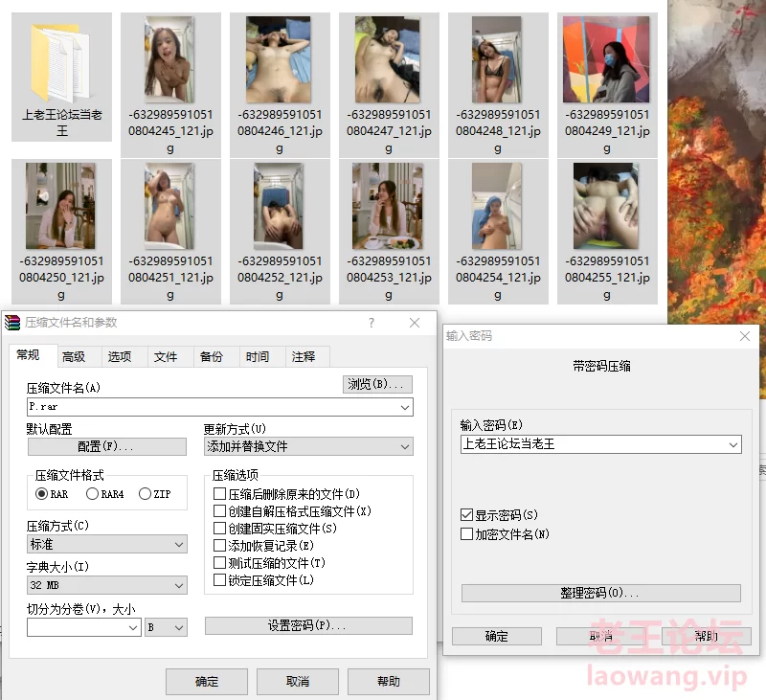This screenshot has width=766, height=700.
Task: Go to the 注释 tab
Action: (x=304, y=357)
